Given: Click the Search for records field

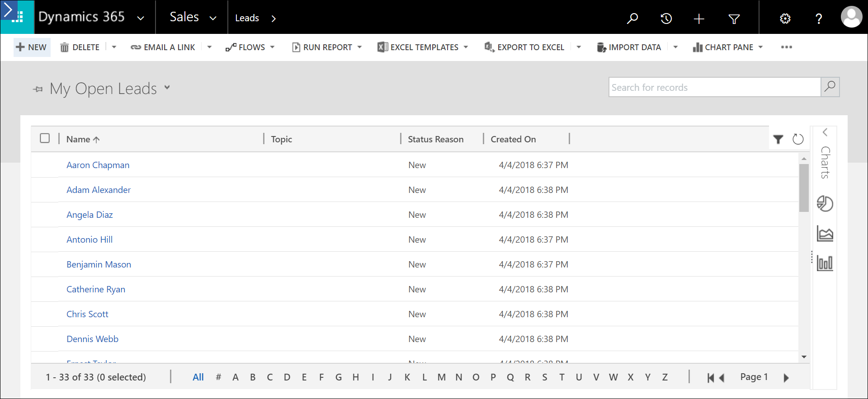Looking at the screenshot, I should (x=714, y=87).
